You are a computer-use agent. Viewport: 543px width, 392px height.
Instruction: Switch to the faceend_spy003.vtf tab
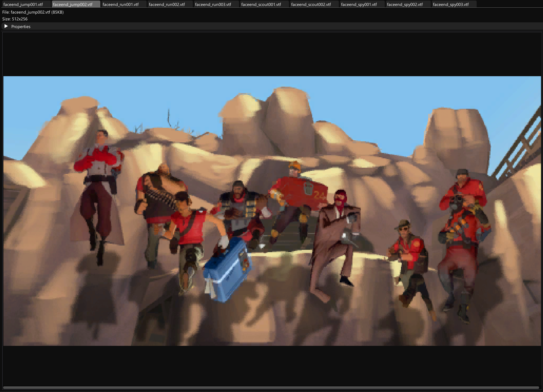pyautogui.click(x=454, y=4)
